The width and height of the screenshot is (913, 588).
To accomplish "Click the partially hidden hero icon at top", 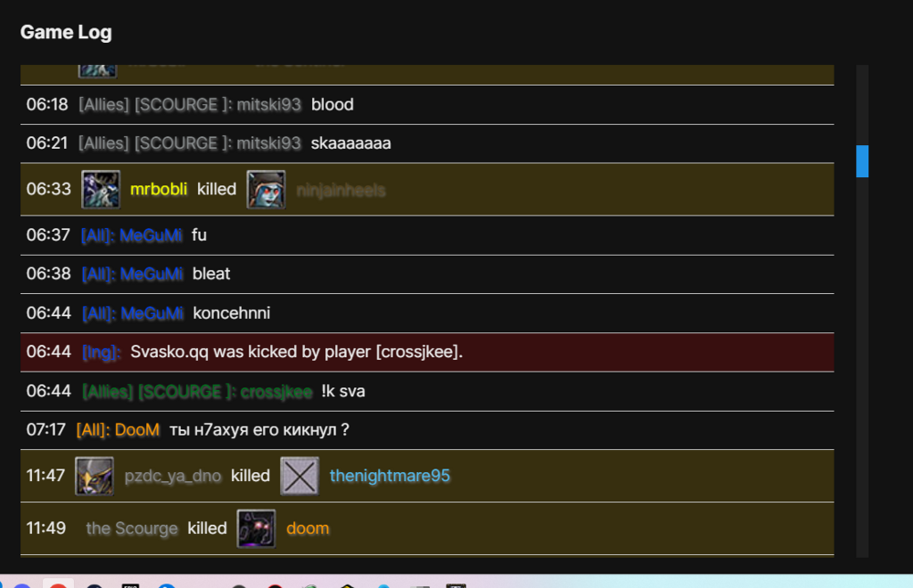I will [98, 70].
